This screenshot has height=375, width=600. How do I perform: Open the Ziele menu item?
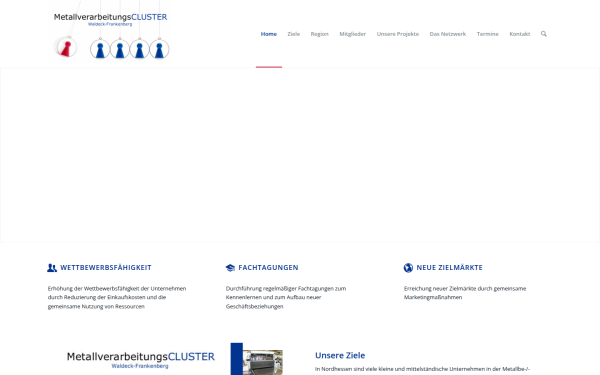point(293,34)
